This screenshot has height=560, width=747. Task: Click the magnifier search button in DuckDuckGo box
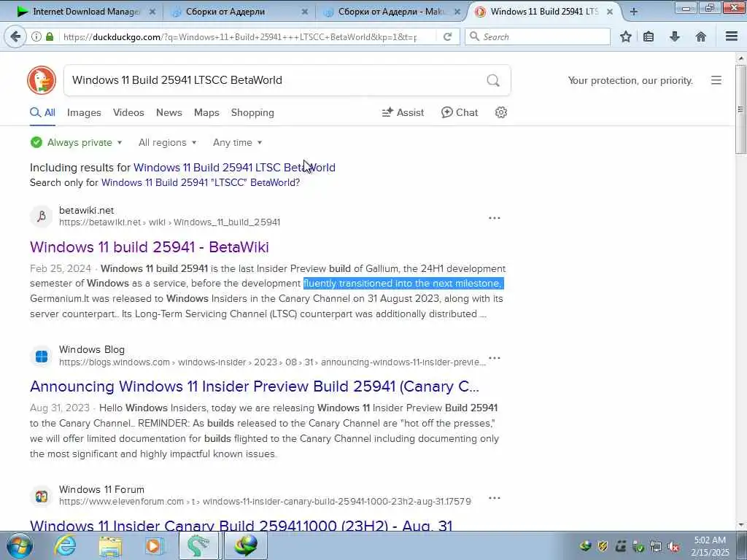pyautogui.click(x=493, y=80)
